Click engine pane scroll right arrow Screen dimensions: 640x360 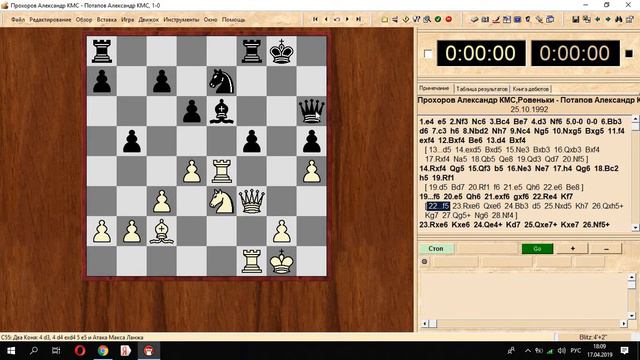(x=624, y=324)
